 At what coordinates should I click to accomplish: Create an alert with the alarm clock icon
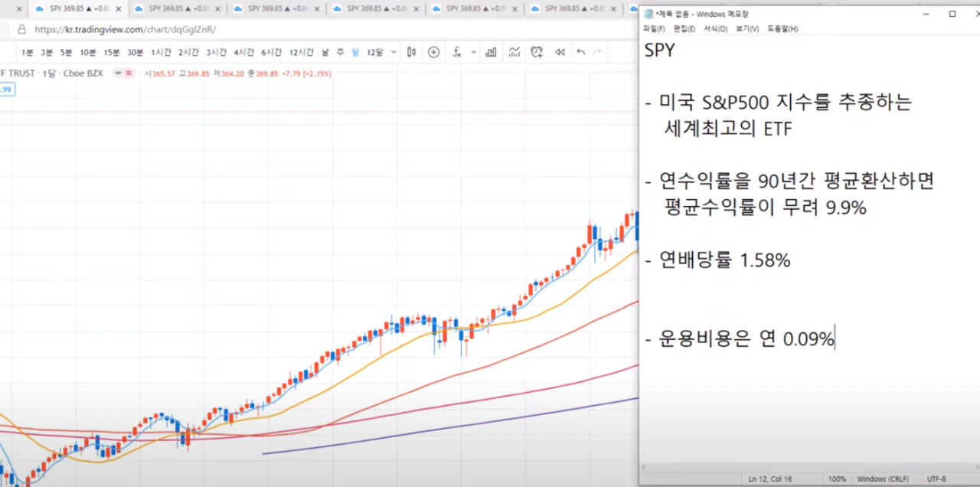(537, 52)
